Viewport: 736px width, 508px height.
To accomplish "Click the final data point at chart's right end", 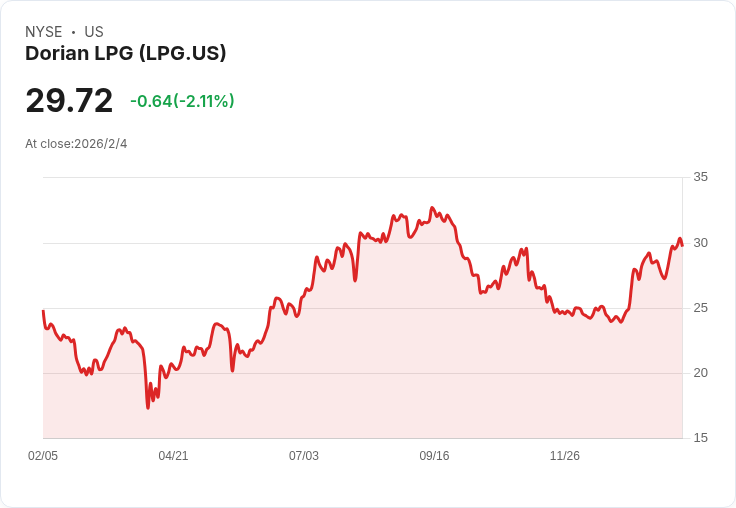I will point(682,246).
